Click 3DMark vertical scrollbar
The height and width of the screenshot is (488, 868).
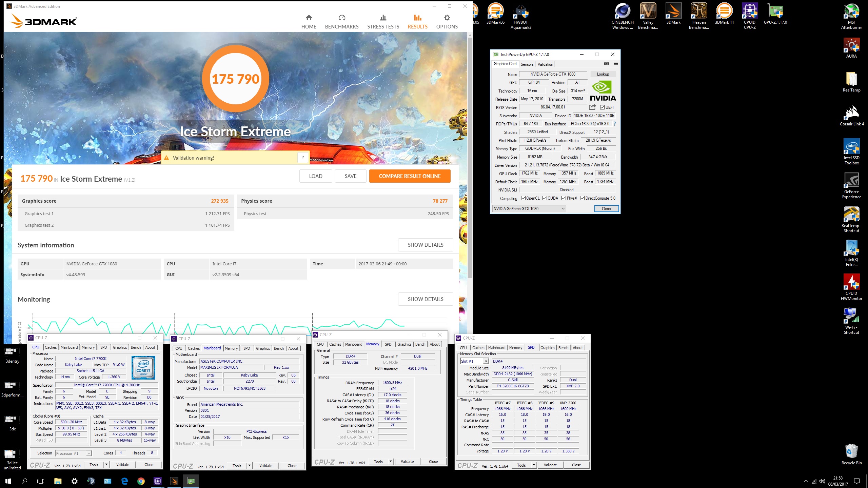(470, 158)
